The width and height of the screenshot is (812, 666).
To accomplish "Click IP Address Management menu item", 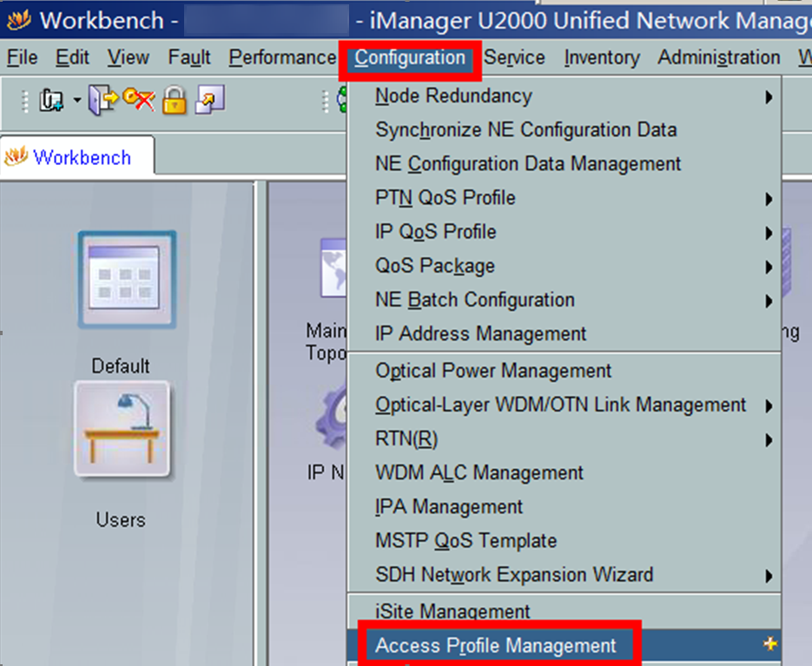I will (x=480, y=334).
